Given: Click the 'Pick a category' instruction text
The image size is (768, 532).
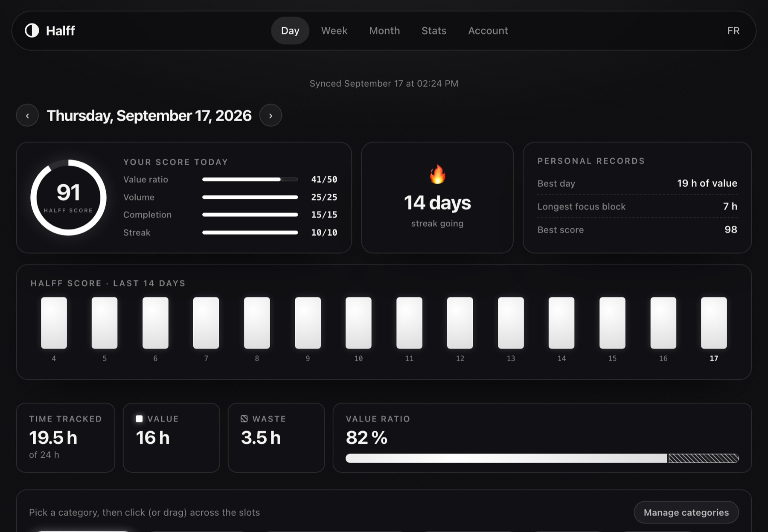Looking at the screenshot, I should click(x=144, y=512).
